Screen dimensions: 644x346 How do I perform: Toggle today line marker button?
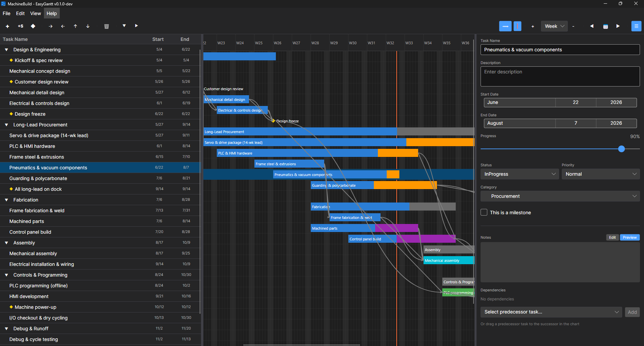point(517,26)
